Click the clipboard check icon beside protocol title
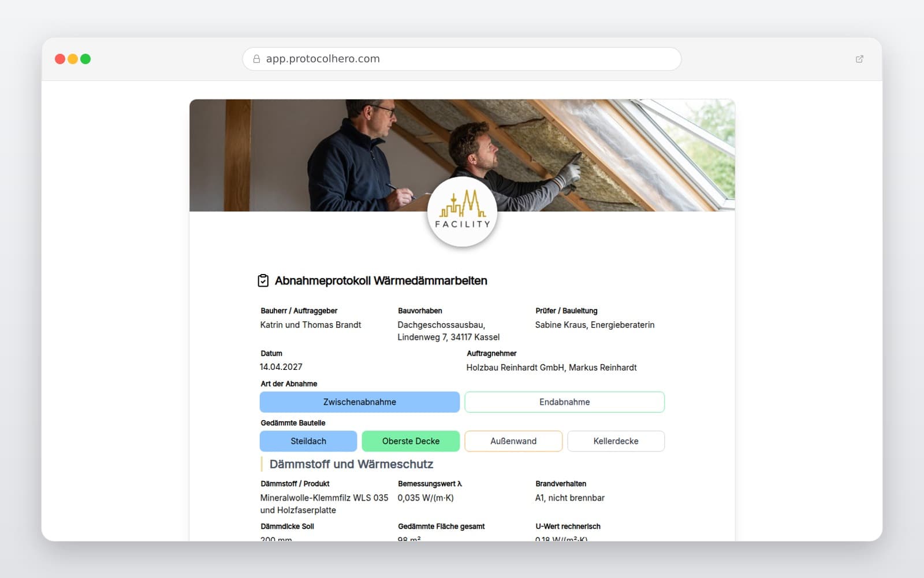Screen dimensions: 924x578 click(x=263, y=280)
